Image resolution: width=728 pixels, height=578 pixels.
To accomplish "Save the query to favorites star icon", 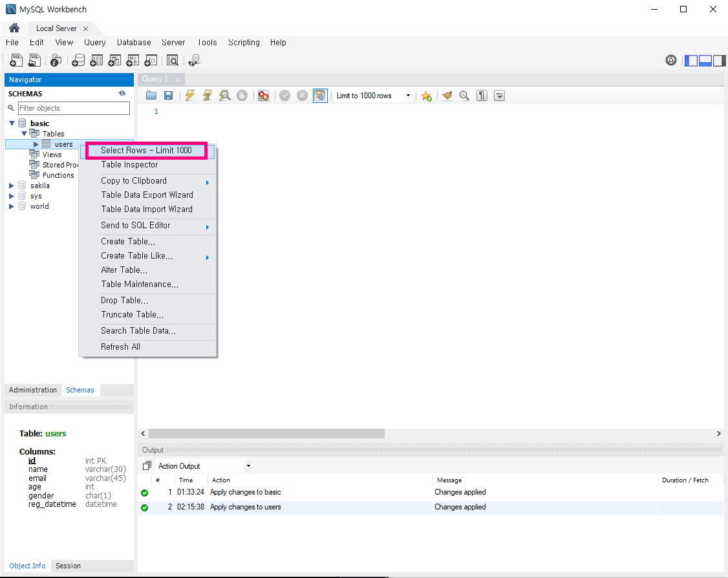I will pyautogui.click(x=426, y=96).
